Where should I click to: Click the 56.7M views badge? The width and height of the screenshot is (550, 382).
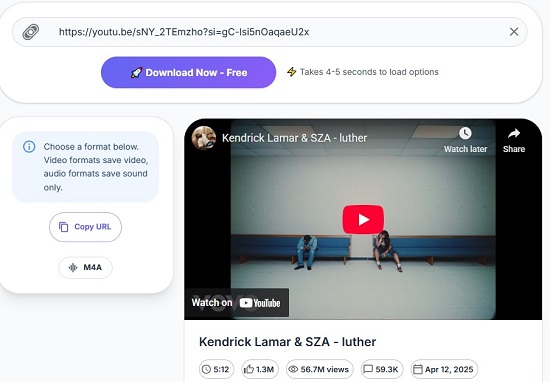[319, 369]
